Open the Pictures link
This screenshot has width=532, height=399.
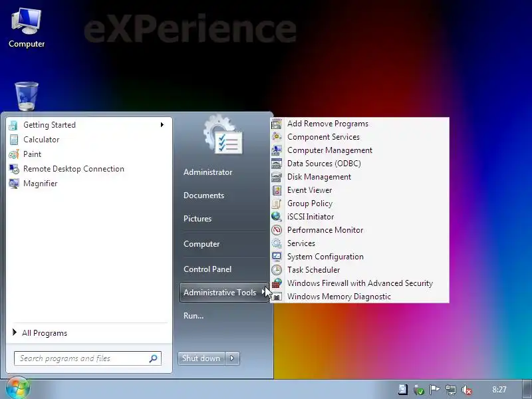198,219
